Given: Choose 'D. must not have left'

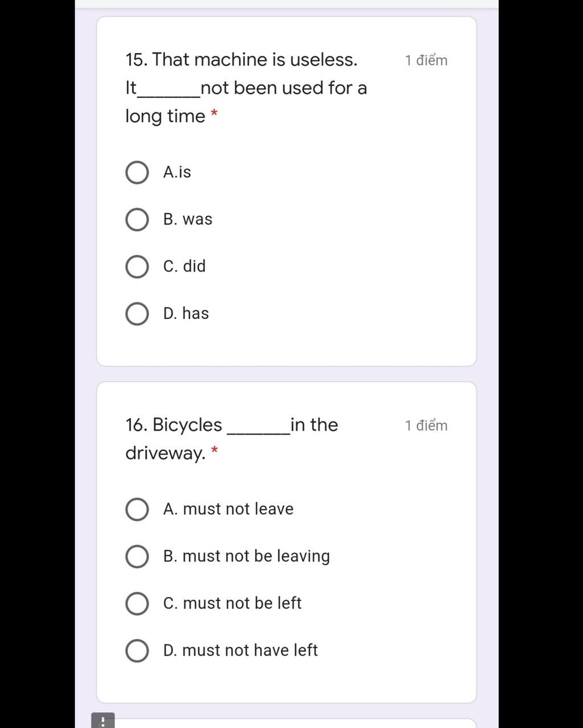Looking at the screenshot, I should pyautogui.click(x=137, y=651).
